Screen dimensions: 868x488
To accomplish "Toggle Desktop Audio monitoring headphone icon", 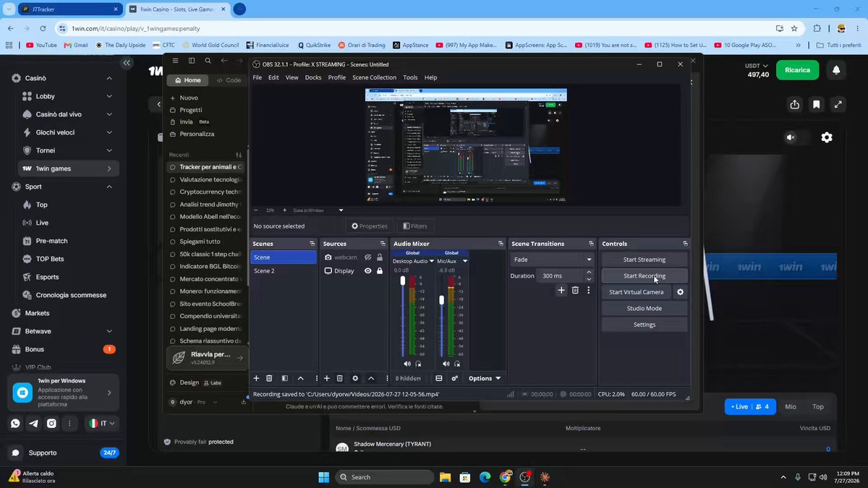I will click(x=418, y=364).
